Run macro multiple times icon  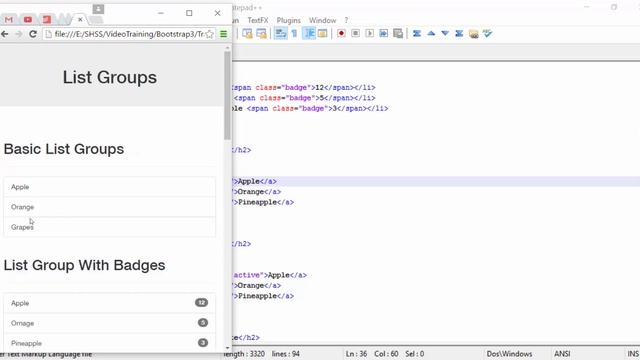click(384, 33)
